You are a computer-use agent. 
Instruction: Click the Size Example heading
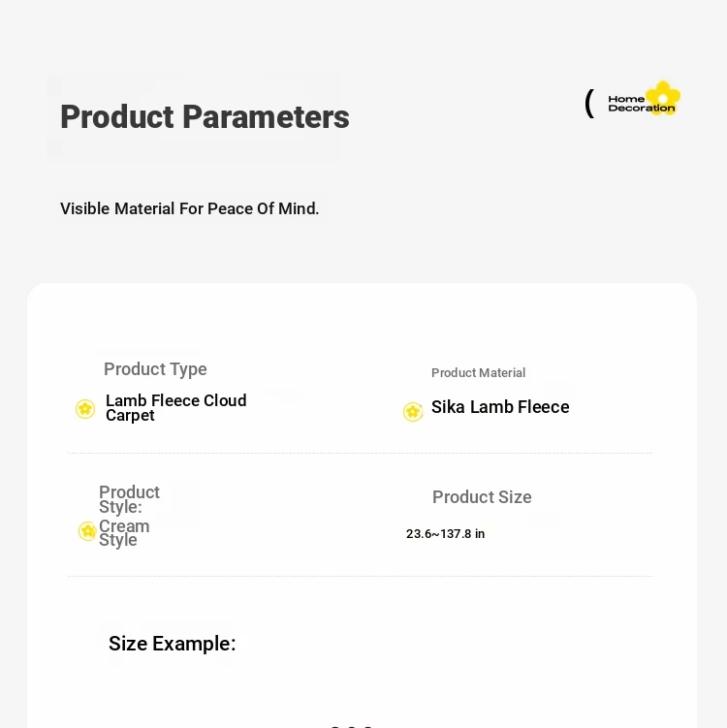click(x=173, y=644)
